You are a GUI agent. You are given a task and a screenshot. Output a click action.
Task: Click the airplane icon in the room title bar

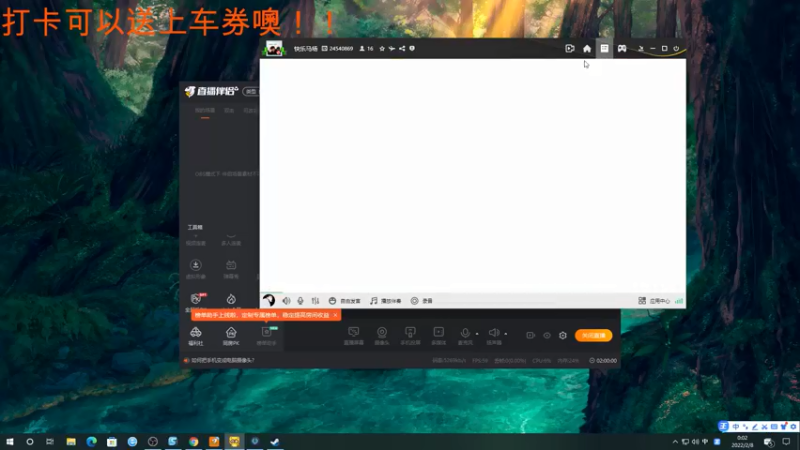[392, 48]
